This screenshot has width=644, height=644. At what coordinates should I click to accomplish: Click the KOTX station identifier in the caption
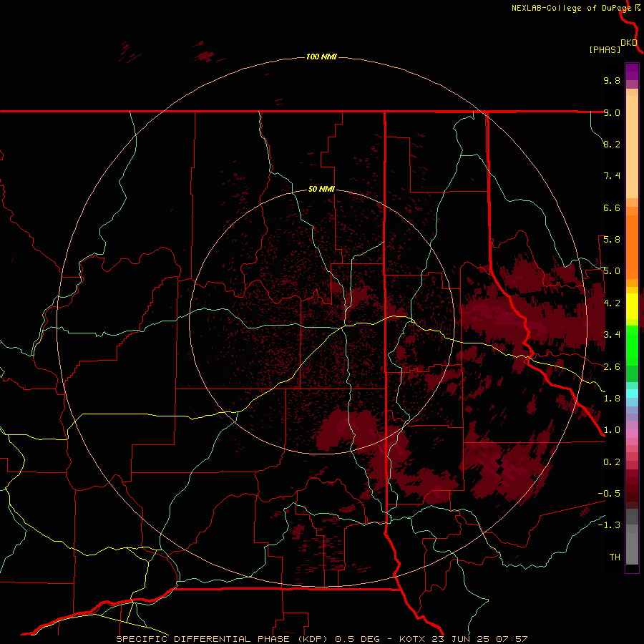click(413, 639)
